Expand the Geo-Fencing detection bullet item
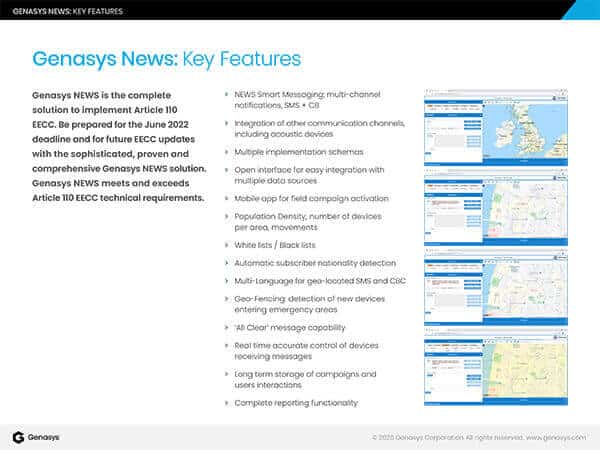 point(226,297)
